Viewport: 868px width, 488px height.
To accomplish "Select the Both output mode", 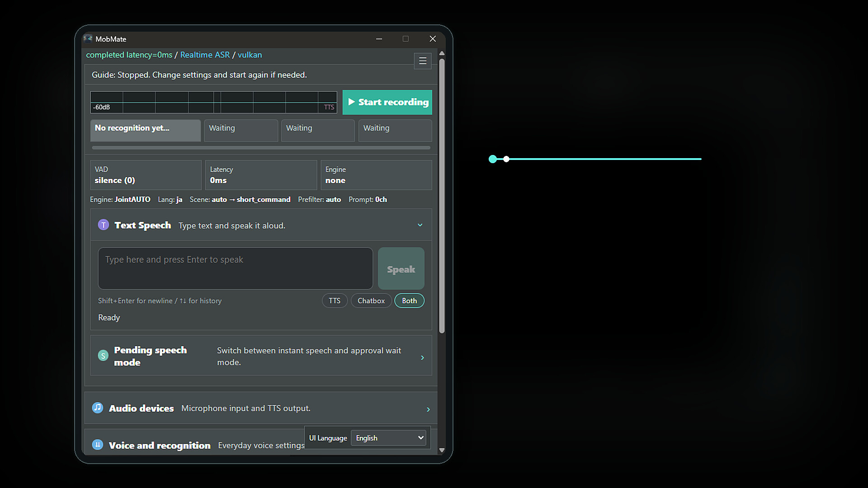I will point(409,301).
